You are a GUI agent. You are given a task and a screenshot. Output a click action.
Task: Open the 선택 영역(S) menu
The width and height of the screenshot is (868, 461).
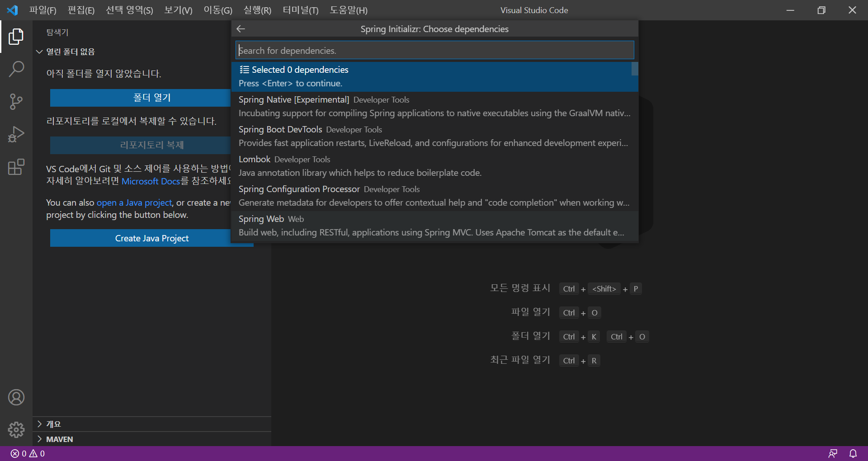point(129,10)
